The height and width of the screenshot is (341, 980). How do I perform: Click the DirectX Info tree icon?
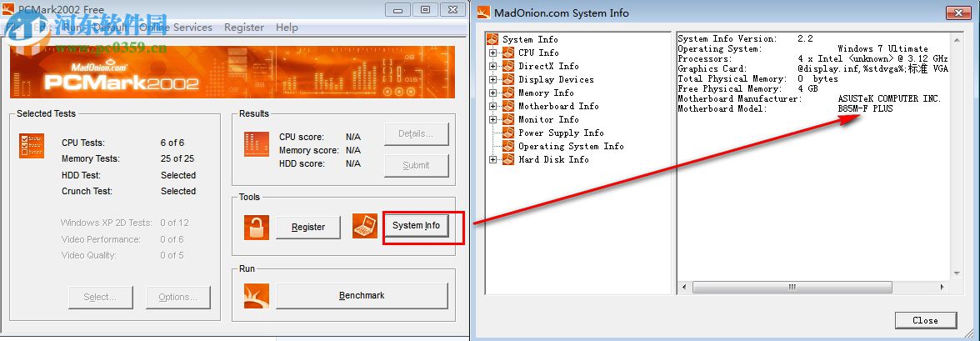tap(508, 66)
